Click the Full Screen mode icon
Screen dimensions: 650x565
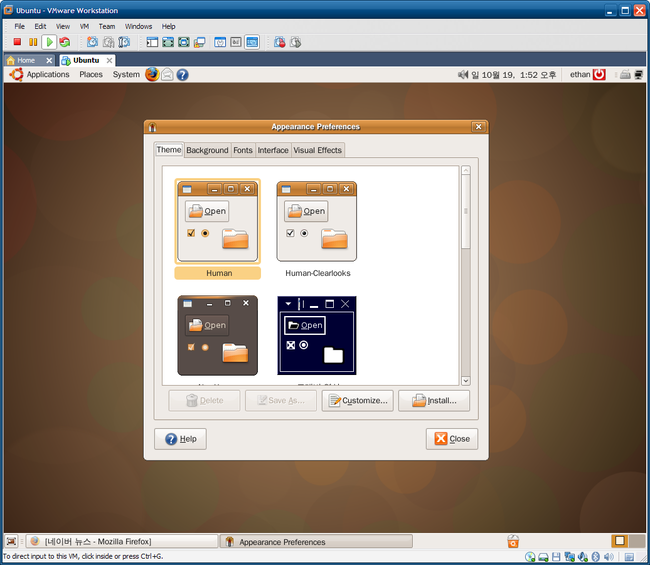tap(168, 42)
